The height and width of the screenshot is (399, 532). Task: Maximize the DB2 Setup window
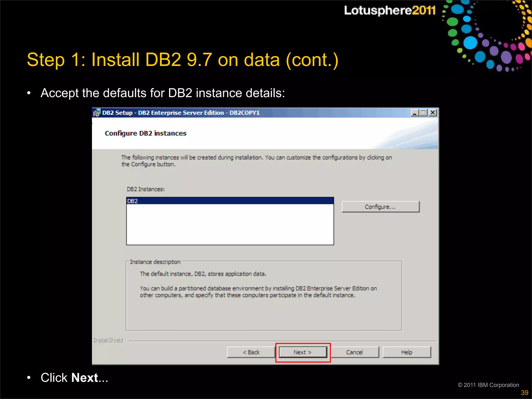point(423,113)
